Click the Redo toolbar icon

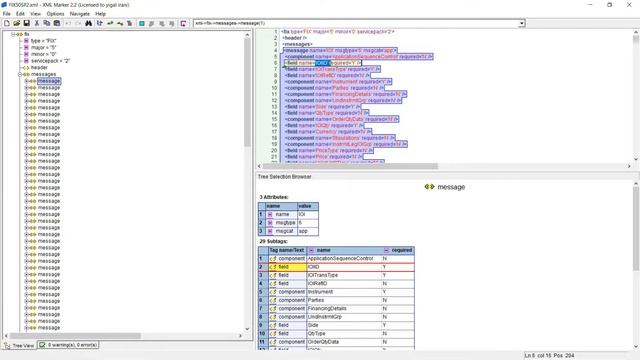pos(78,24)
